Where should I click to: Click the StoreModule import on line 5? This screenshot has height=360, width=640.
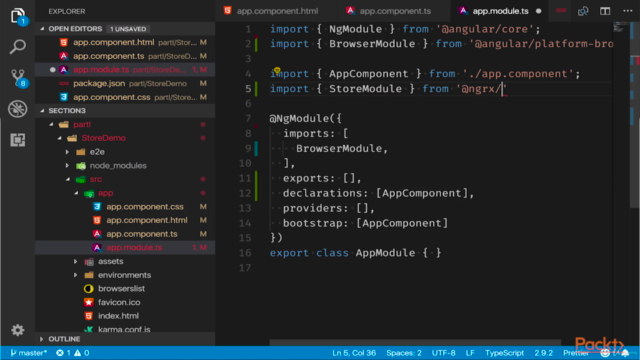[x=365, y=89]
